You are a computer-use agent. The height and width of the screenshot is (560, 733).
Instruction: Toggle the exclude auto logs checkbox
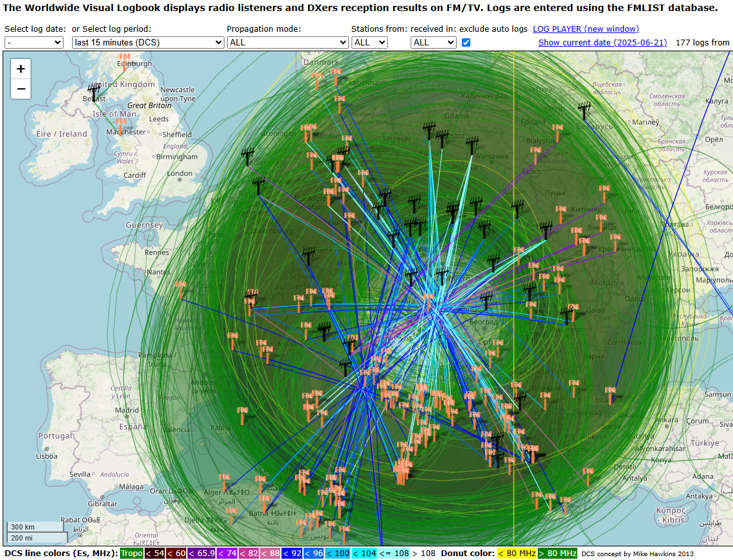coord(466,43)
